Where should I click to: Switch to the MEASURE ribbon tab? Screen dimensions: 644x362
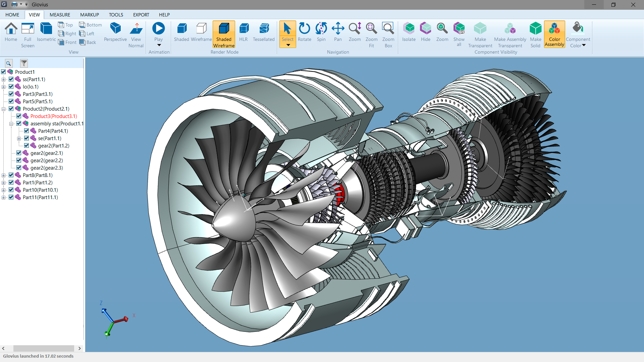point(60,15)
